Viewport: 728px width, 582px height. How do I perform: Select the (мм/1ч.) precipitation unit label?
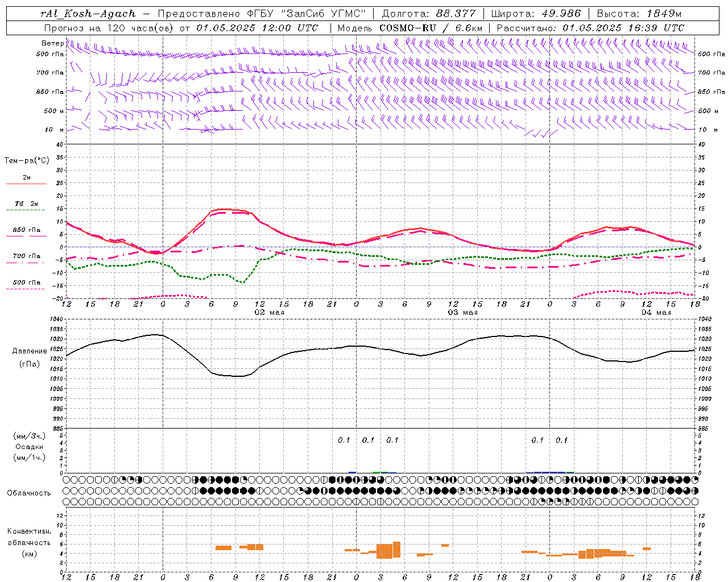click(x=30, y=458)
